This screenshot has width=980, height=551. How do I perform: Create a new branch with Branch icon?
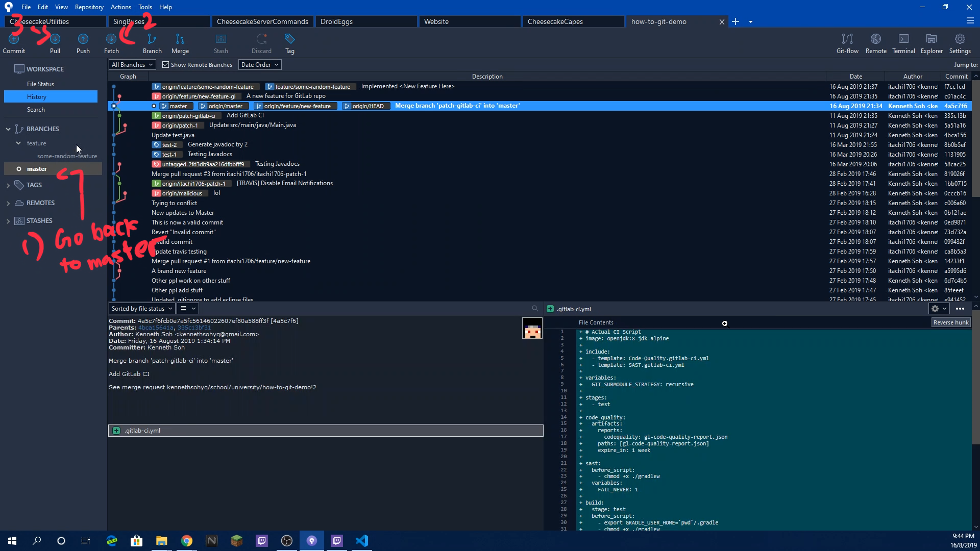(152, 43)
